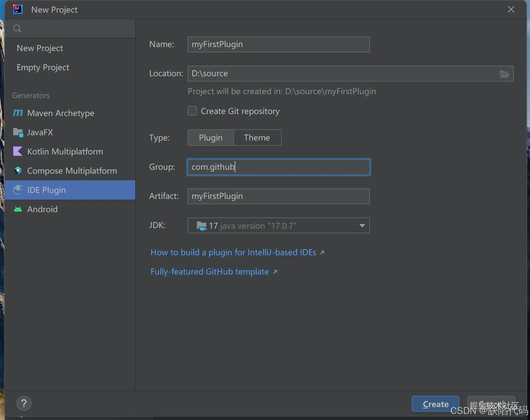The width and height of the screenshot is (530, 420).
Task: Select New Project in sidebar
Action: pos(70,48)
